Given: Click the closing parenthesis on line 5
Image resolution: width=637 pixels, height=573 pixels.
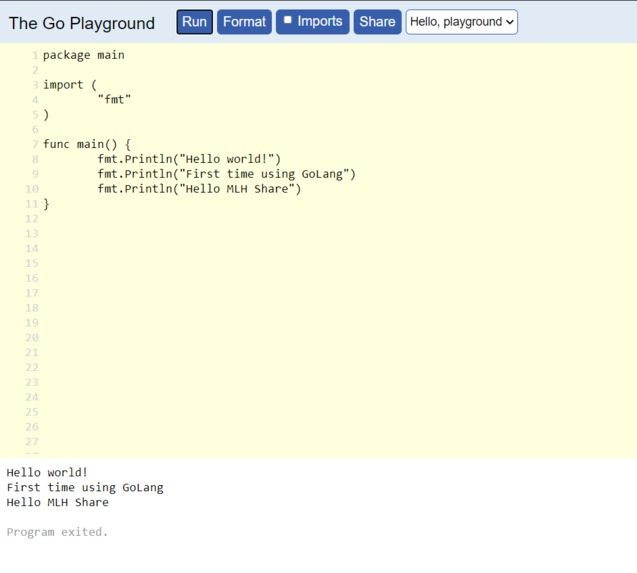Looking at the screenshot, I should 46,115.
